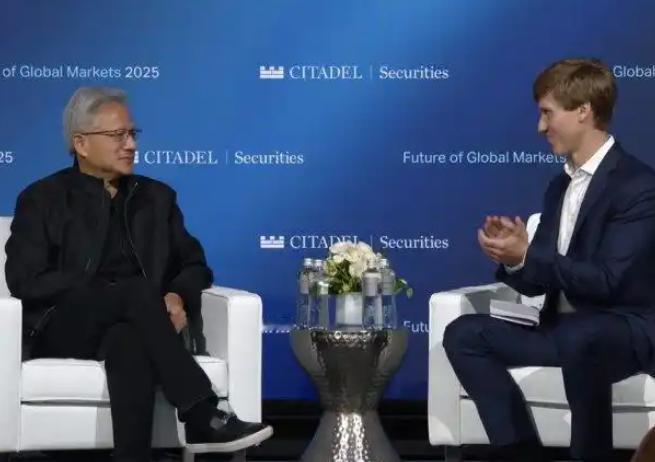The height and width of the screenshot is (462, 655).
Task: Click the white flower bouquet on the table
Action: click(351, 265)
